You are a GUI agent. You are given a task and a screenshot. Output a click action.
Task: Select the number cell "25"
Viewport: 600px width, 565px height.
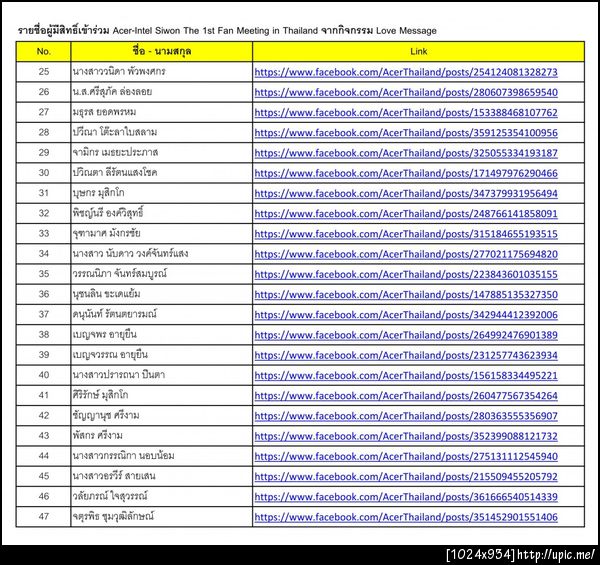(x=44, y=72)
